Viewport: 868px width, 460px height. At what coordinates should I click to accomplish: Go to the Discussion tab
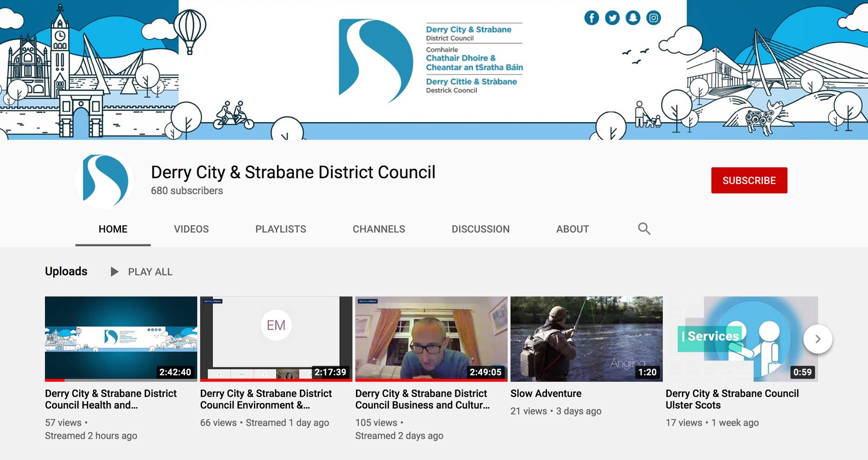pyautogui.click(x=481, y=229)
